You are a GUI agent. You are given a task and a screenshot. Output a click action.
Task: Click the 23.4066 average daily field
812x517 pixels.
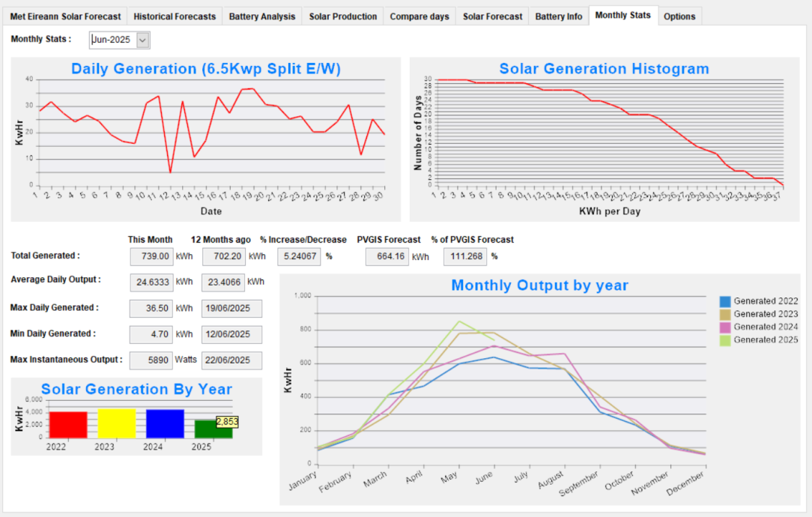pos(223,282)
